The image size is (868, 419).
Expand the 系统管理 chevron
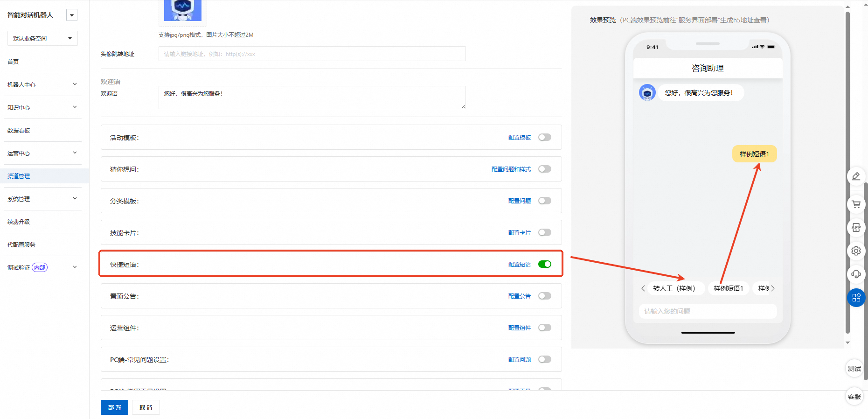(x=75, y=199)
